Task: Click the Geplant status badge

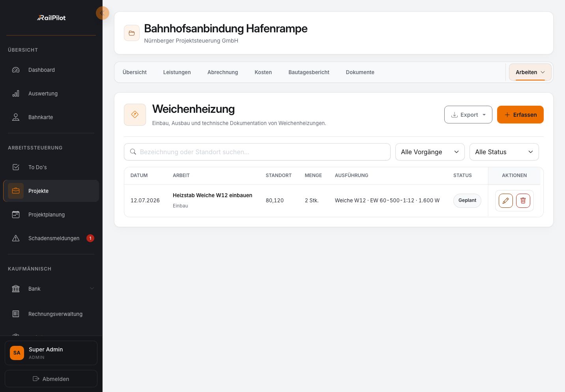Action: coord(468,200)
